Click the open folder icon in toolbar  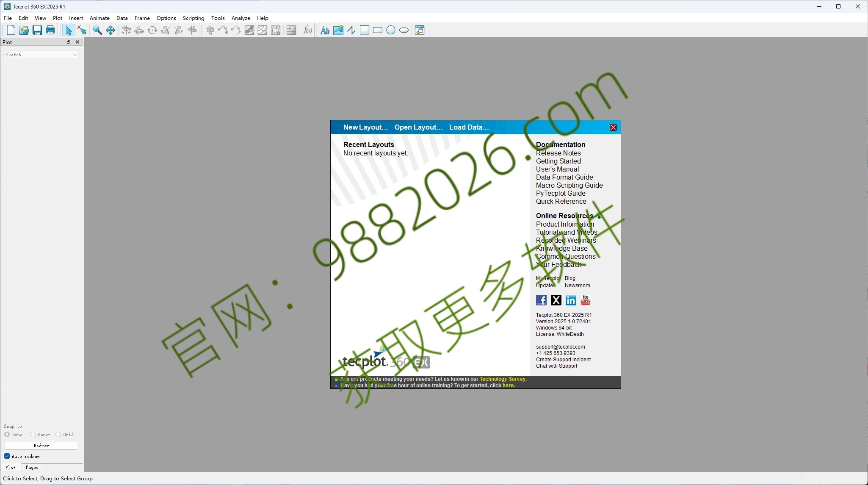(24, 30)
